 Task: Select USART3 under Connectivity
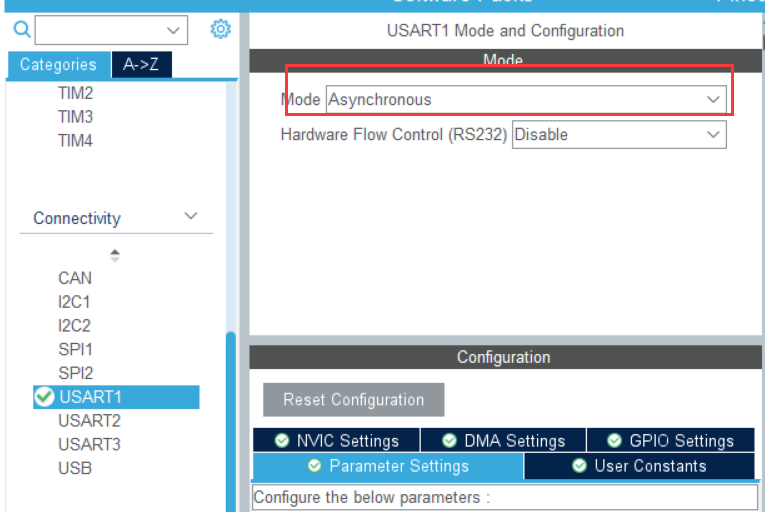89,445
